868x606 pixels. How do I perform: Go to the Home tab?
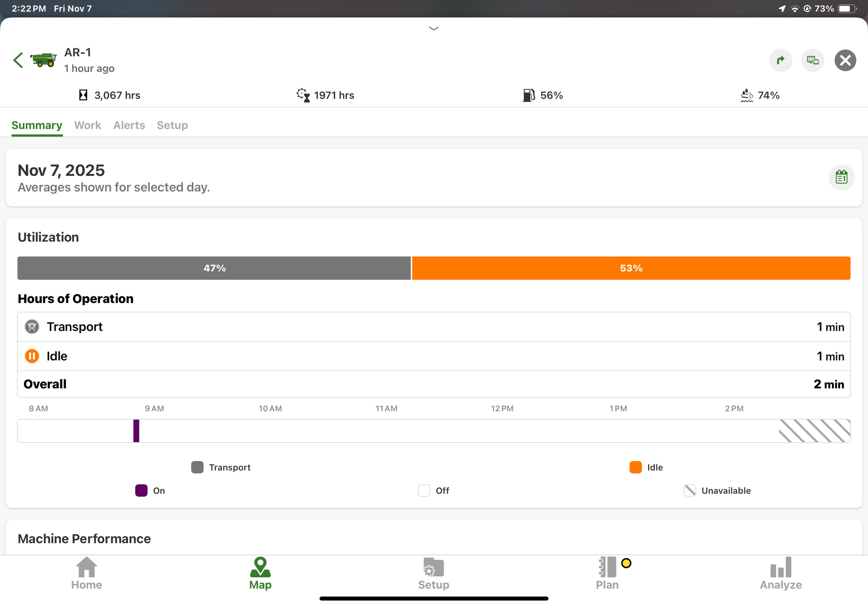coord(86,573)
